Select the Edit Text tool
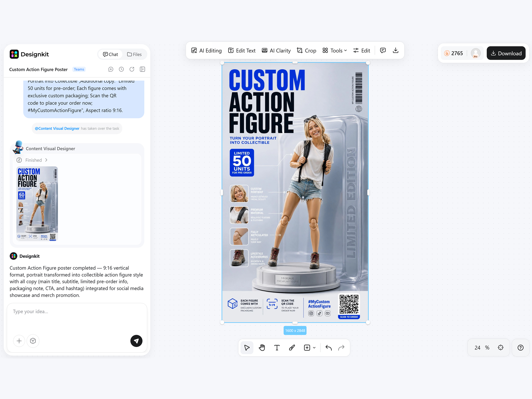532x399 pixels. point(242,50)
